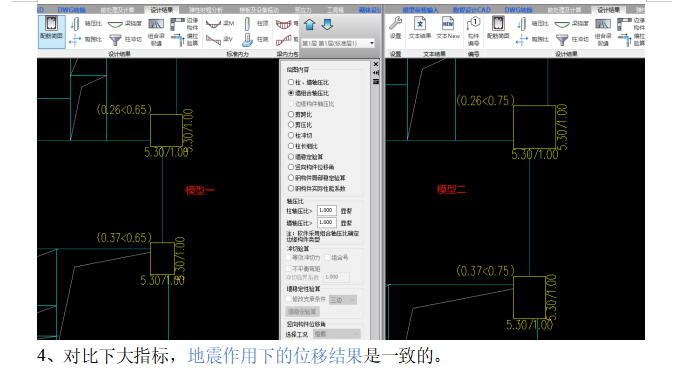Open the 柱底 column base icon
This screenshot has width=696, height=373.
[x=248, y=40]
